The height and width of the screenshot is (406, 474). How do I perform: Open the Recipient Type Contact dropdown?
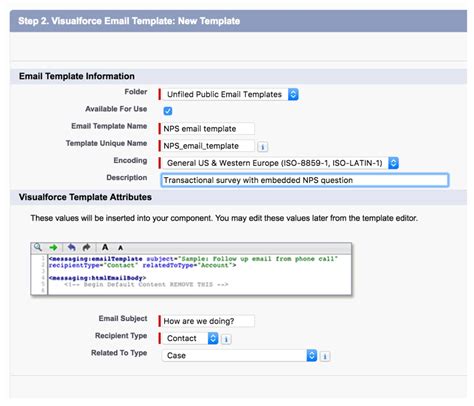click(x=190, y=338)
